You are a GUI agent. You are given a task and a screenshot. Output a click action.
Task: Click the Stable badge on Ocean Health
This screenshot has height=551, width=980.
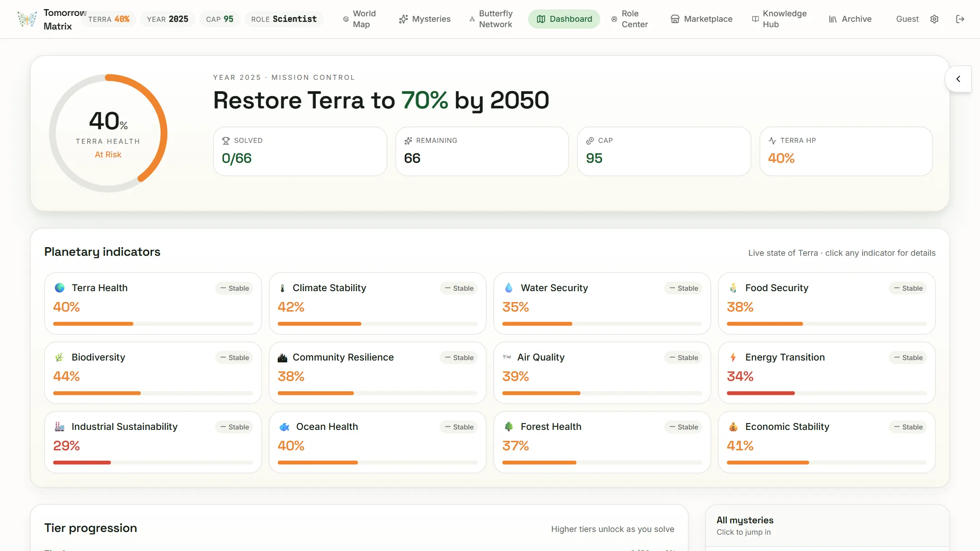459,427
